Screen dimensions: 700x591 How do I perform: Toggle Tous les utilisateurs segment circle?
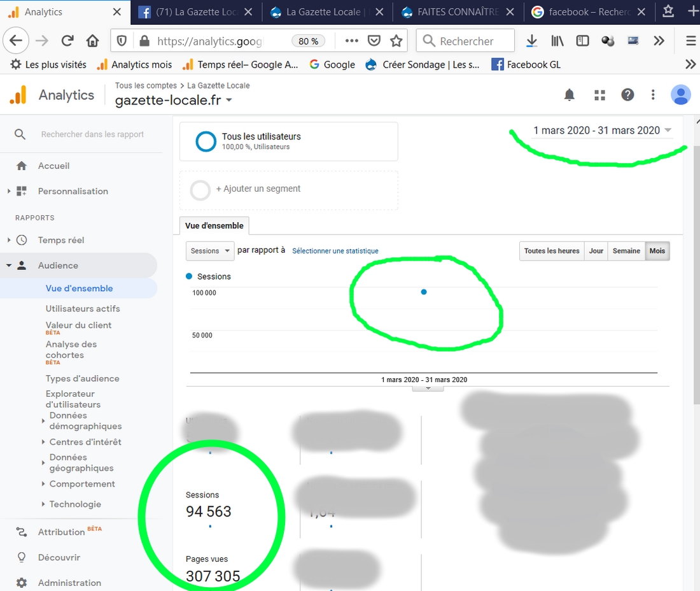click(x=206, y=141)
